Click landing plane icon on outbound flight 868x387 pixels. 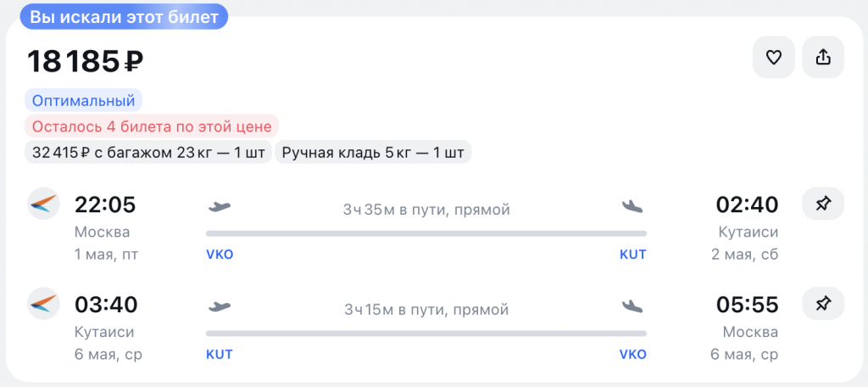[632, 206]
